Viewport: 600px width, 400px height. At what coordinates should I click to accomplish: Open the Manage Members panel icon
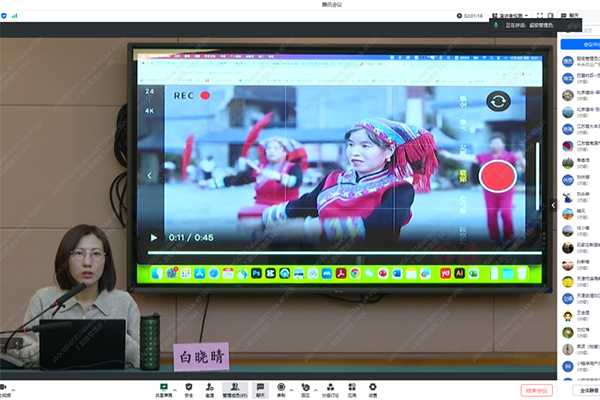pos(233,386)
